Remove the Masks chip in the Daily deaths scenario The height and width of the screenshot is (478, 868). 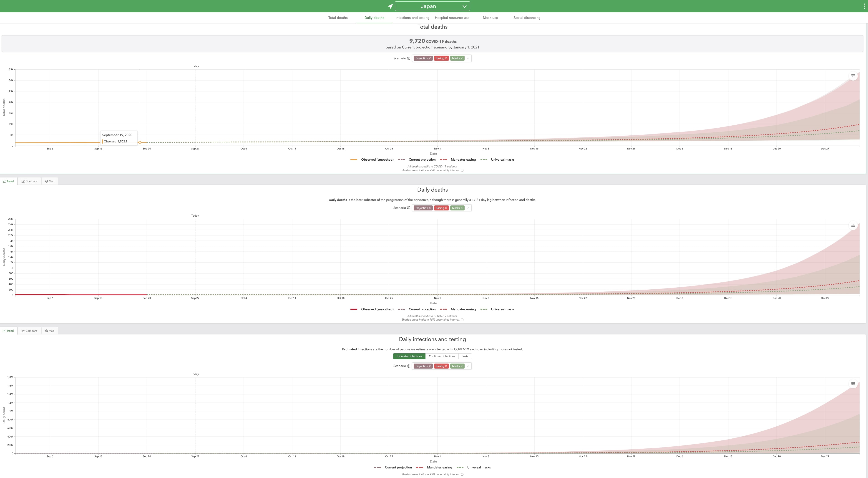[462, 208]
